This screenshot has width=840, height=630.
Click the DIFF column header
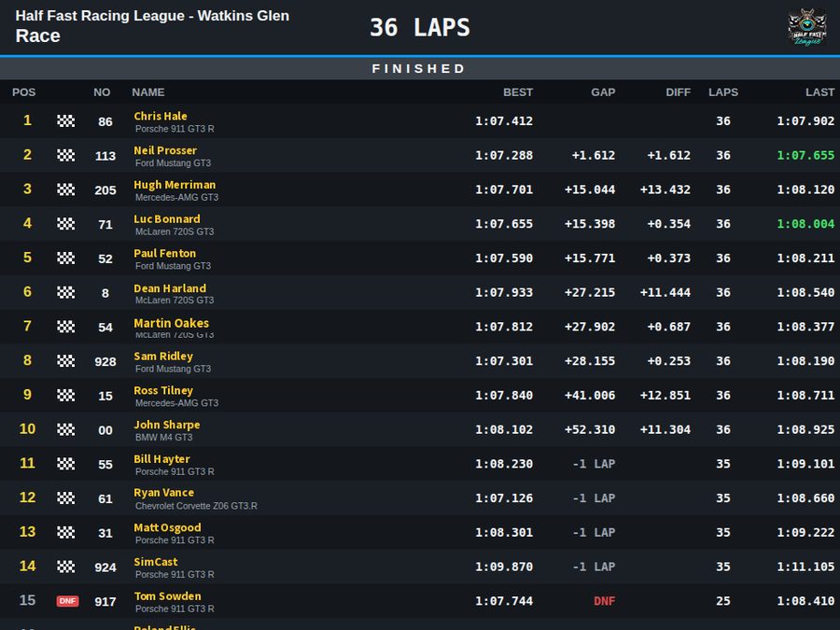(679, 92)
